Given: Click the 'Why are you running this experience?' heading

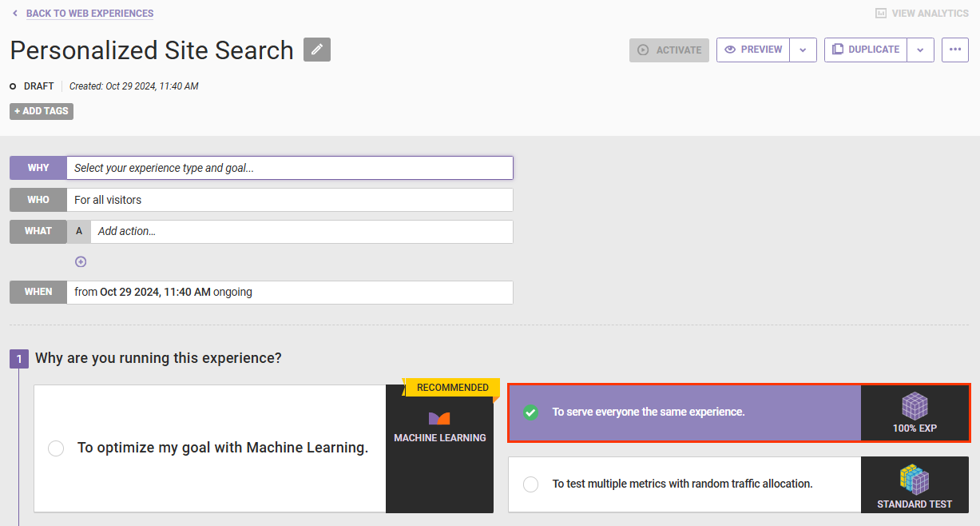Looking at the screenshot, I should [x=158, y=358].
